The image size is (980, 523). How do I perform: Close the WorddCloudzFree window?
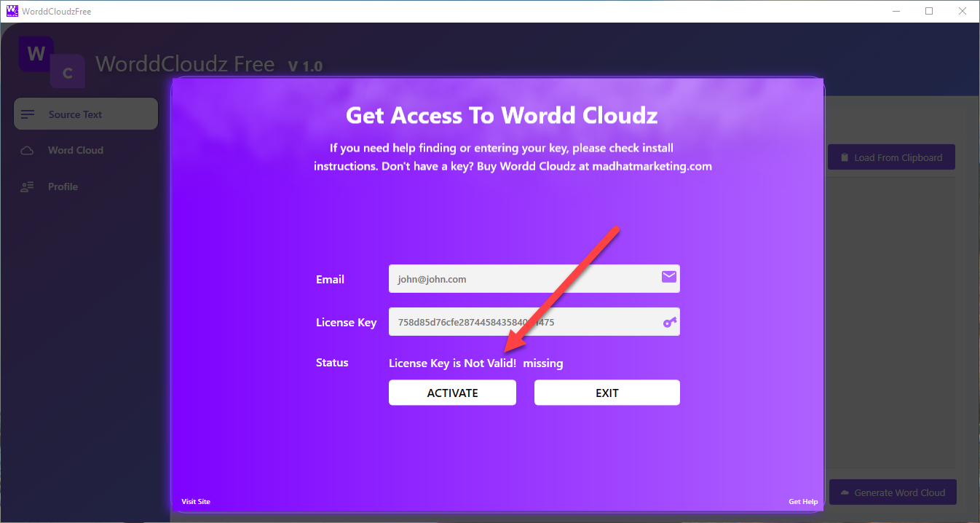tap(963, 12)
